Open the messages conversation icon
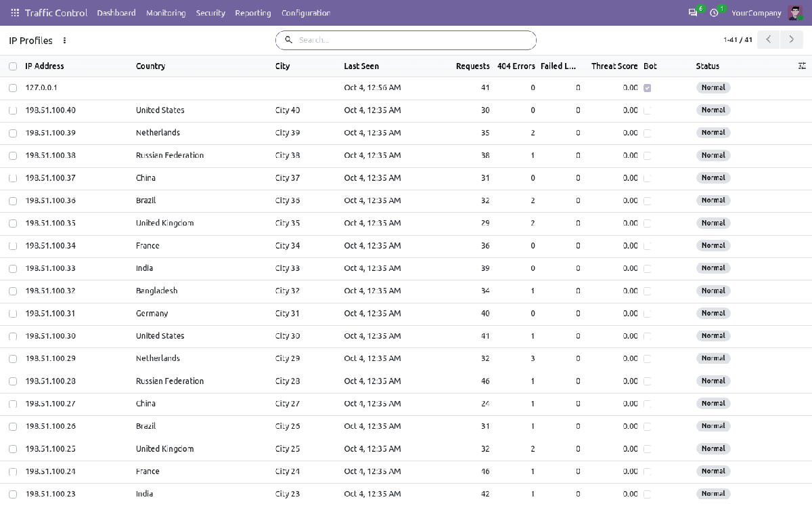 click(x=693, y=13)
